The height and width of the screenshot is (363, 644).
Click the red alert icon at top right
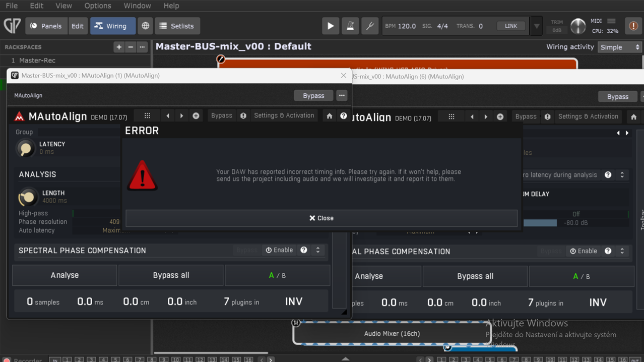tap(633, 26)
